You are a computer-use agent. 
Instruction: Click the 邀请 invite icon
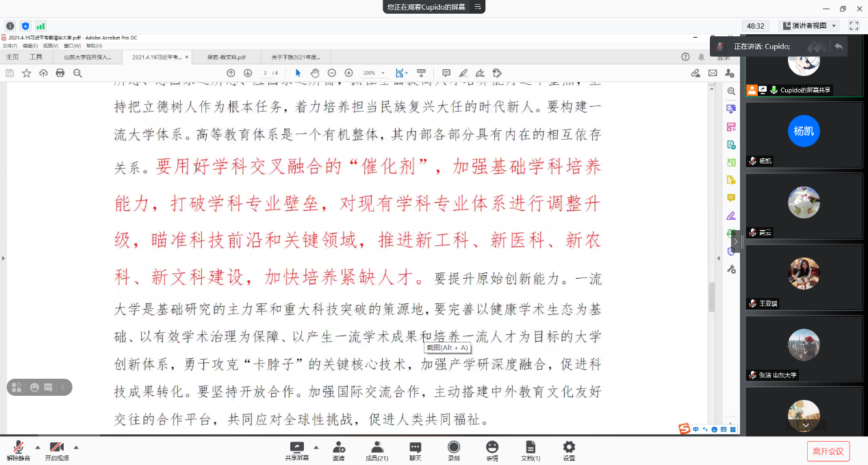tap(338, 451)
